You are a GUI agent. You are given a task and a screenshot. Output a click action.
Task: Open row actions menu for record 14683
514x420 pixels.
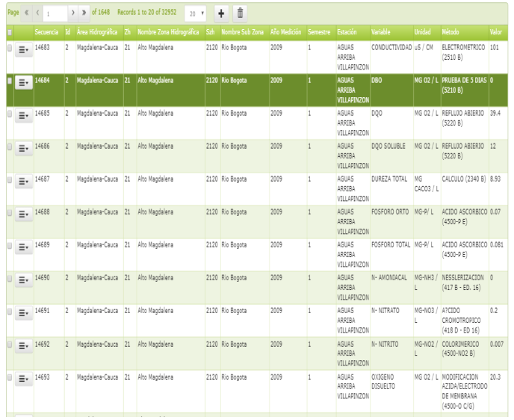pyautogui.click(x=24, y=50)
